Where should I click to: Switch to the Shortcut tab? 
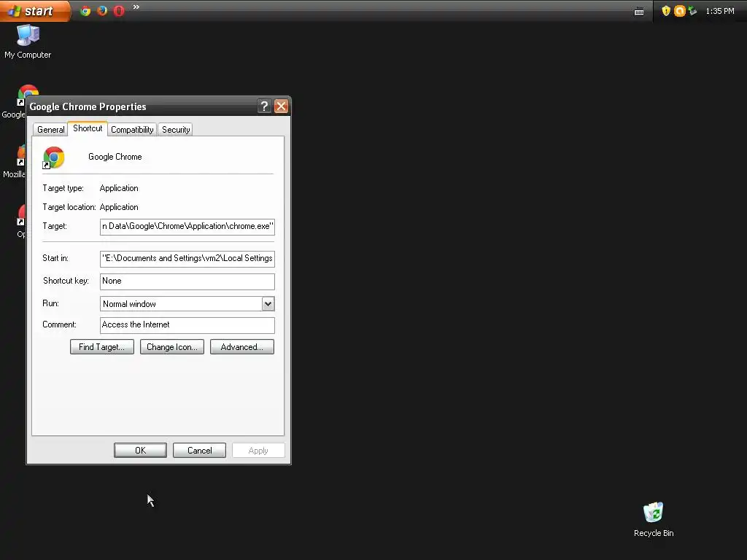click(88, 128)
